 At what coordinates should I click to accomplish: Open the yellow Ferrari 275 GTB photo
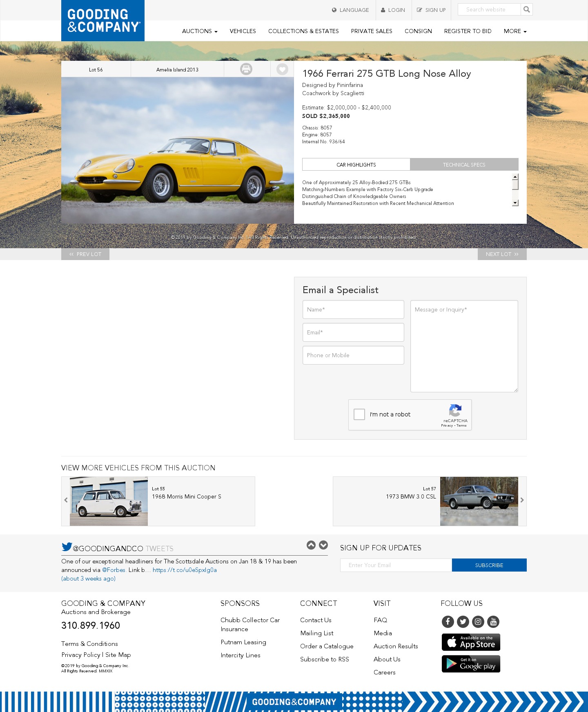pos(178,150)
